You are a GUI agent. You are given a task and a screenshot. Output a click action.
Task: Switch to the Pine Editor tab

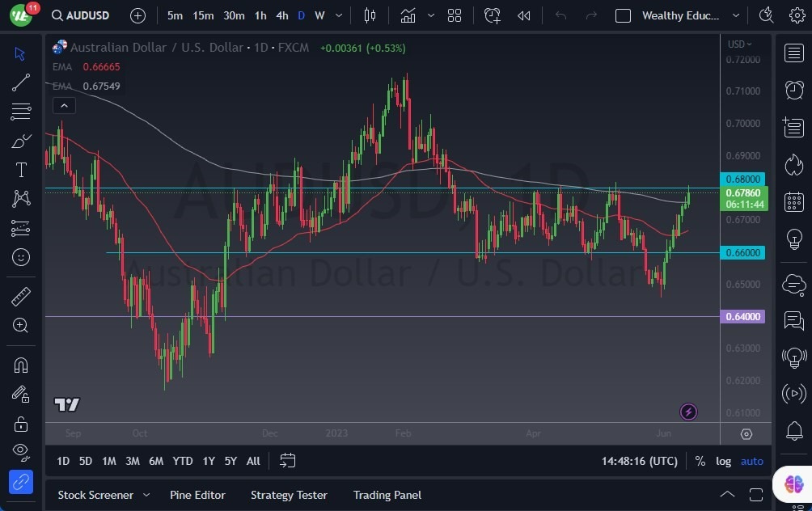pos(197,495)
